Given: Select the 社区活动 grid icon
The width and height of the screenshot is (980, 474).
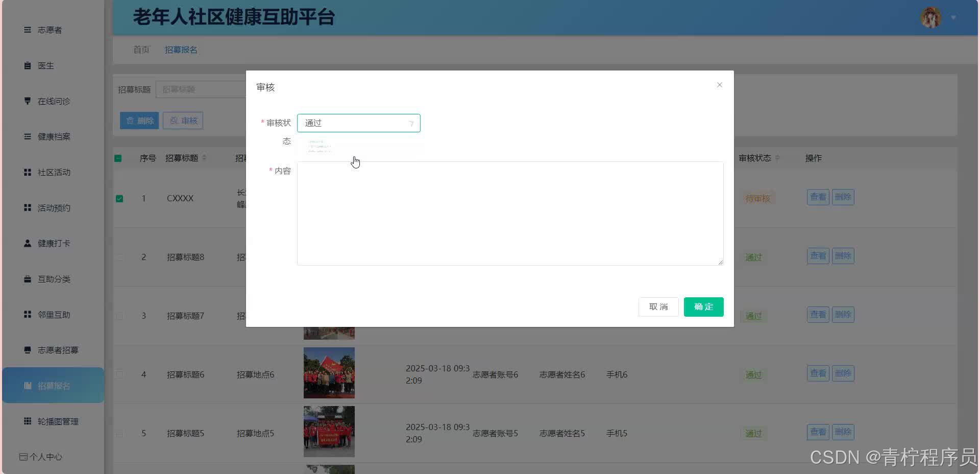Looking at the screenshot, I should click(27, 172).
